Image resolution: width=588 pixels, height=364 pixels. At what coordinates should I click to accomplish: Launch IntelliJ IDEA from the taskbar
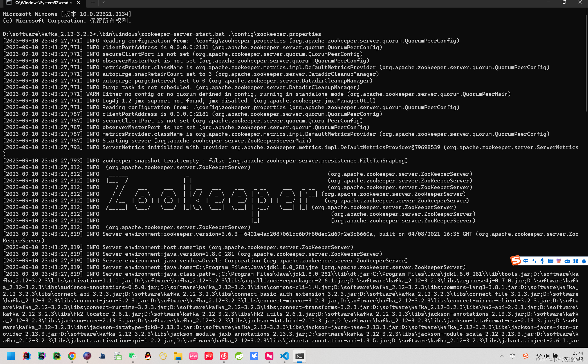tap(26, 356)
